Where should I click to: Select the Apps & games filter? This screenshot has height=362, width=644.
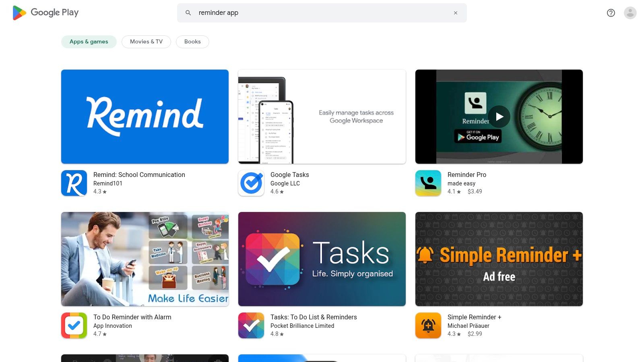click(x=89, y=42)
